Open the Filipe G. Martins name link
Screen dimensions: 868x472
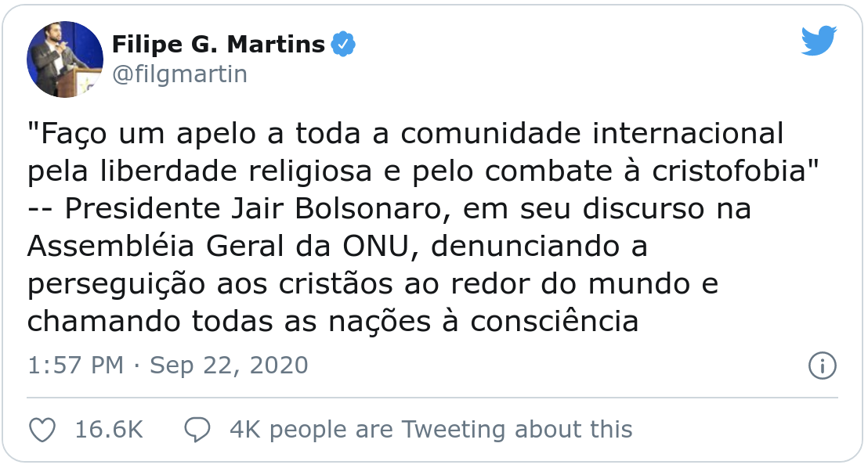click(x=218, y=45)
